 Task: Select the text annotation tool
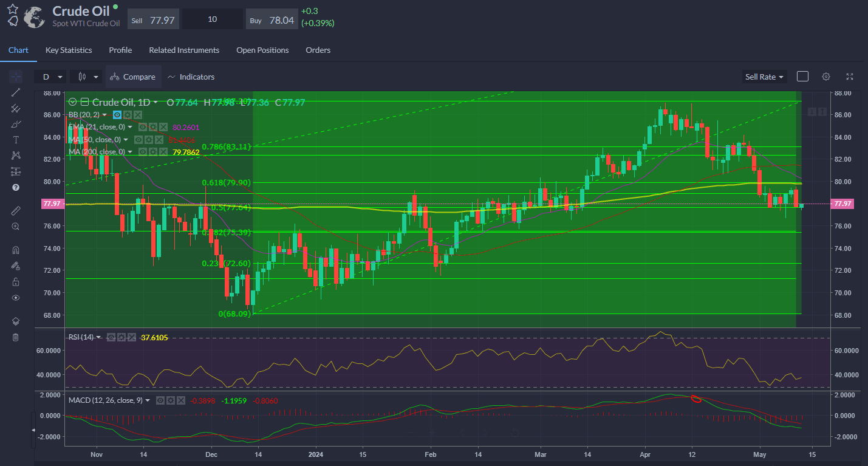(x=16, y=140)
